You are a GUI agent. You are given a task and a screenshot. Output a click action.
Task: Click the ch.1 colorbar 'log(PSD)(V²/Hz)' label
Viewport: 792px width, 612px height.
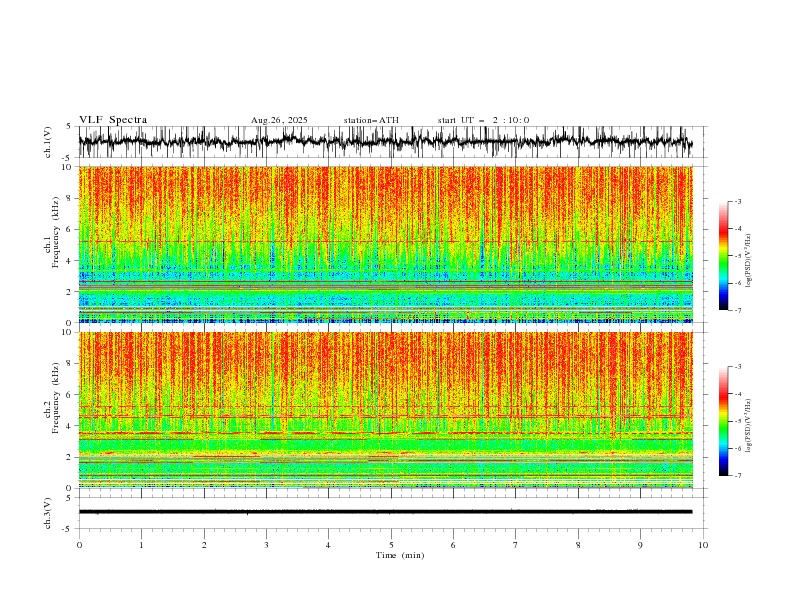pos(748,261)
